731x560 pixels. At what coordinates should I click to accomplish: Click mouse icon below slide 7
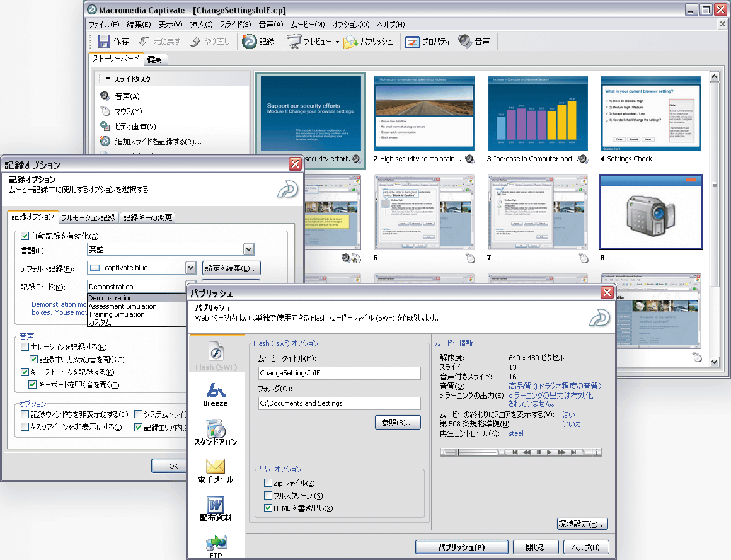click(x=583, y=258)
